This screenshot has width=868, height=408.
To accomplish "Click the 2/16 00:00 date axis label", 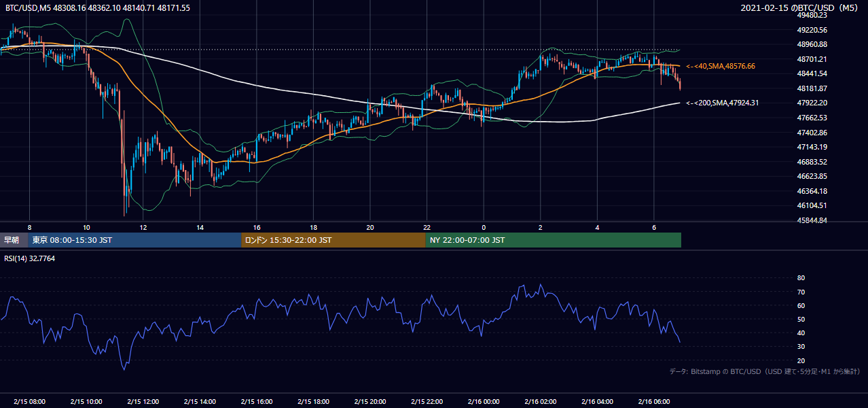I will (x=484, y=402).
